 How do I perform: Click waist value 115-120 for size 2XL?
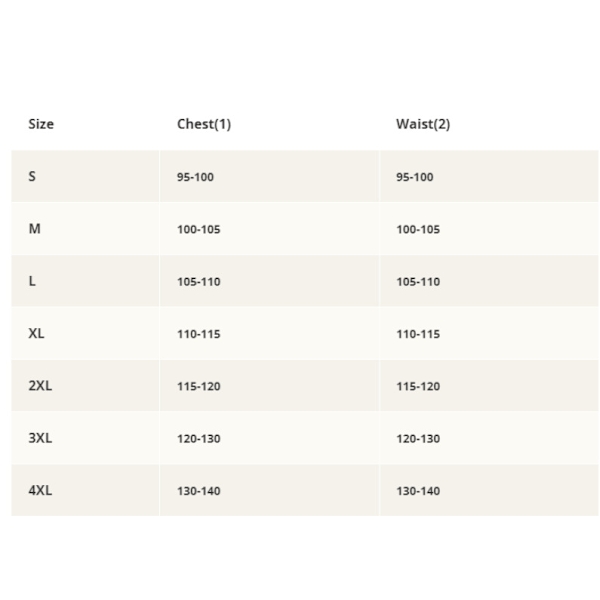coord(418,386)
